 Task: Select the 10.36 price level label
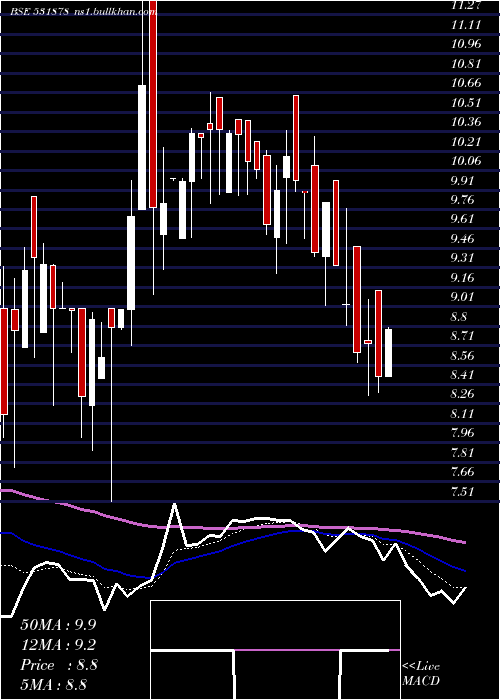click(466, 122)
